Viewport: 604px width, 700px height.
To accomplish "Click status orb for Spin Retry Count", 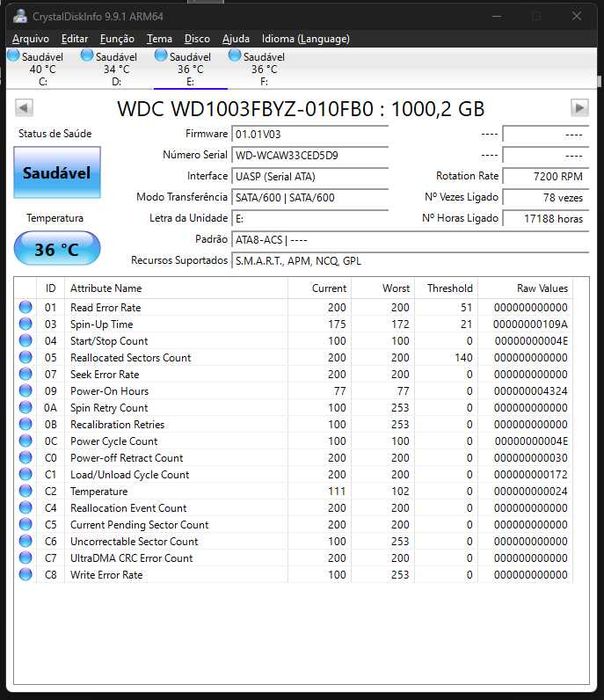I will click(x=25, y=408).
